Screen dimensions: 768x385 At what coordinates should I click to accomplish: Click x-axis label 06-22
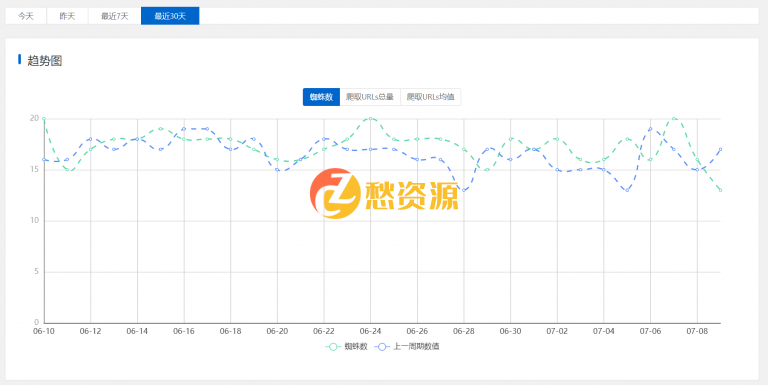point(324,331)
